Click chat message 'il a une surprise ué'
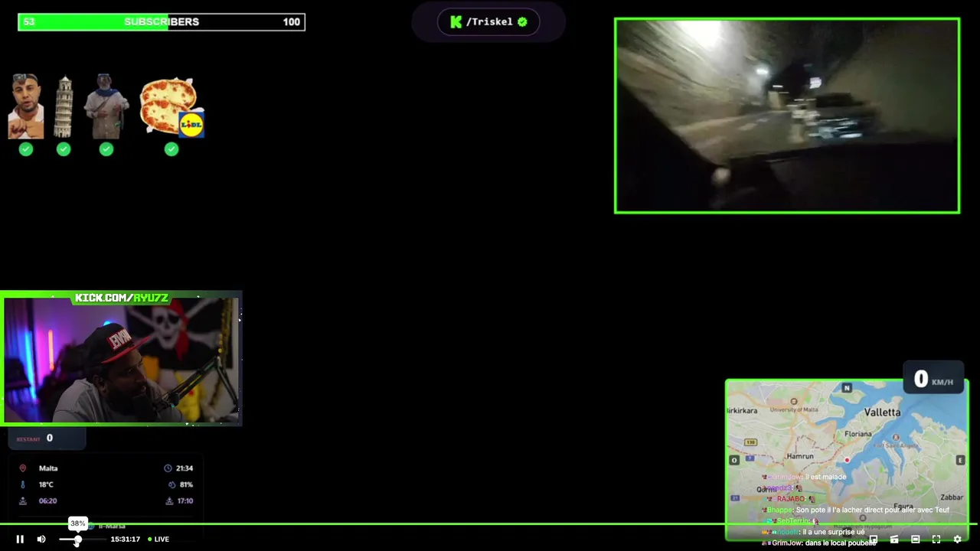This screenshot has height=551, width=980. tap(833, 532)
